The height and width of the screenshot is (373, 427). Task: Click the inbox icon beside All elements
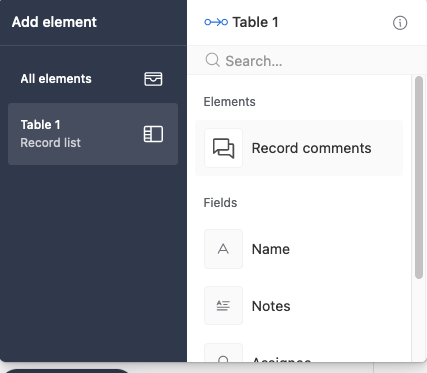tap(153, 79)
